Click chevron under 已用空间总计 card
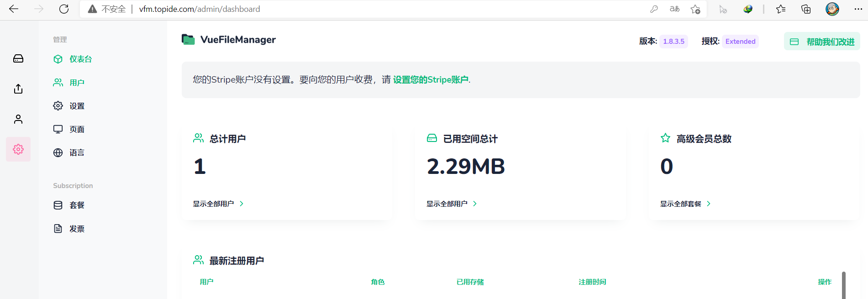The height and width of the screenshot is (299, 868). (475, 204)
